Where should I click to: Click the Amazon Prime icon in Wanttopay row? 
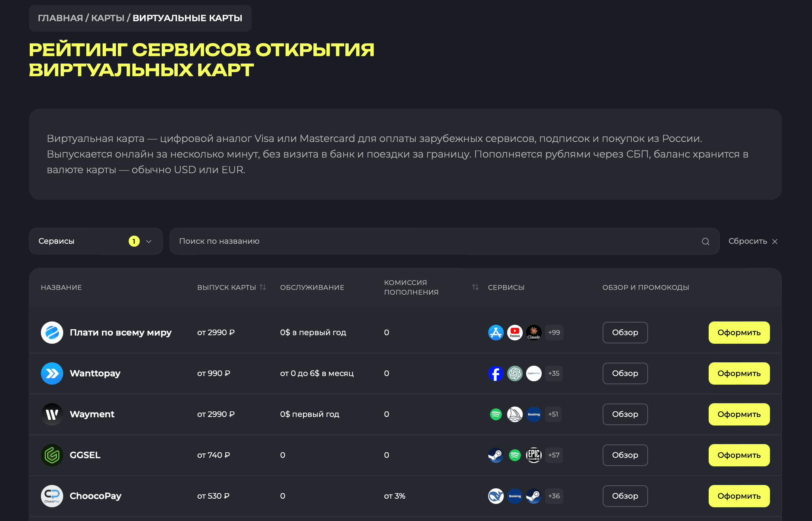click(x=534, y=373)
